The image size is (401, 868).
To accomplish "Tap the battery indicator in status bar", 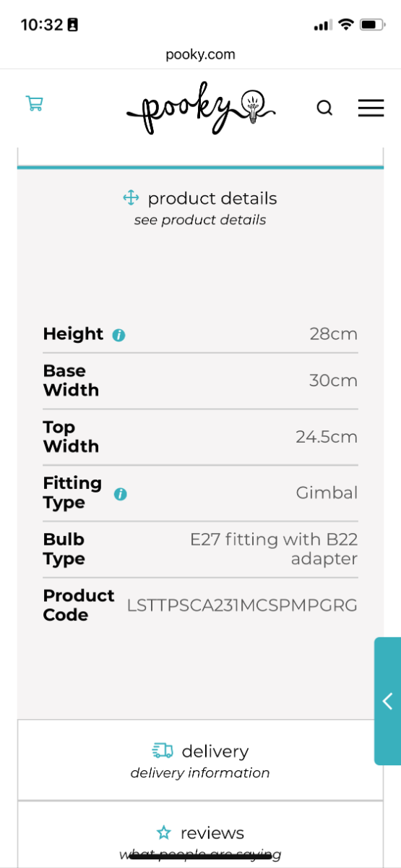I will tap(372, 25).
